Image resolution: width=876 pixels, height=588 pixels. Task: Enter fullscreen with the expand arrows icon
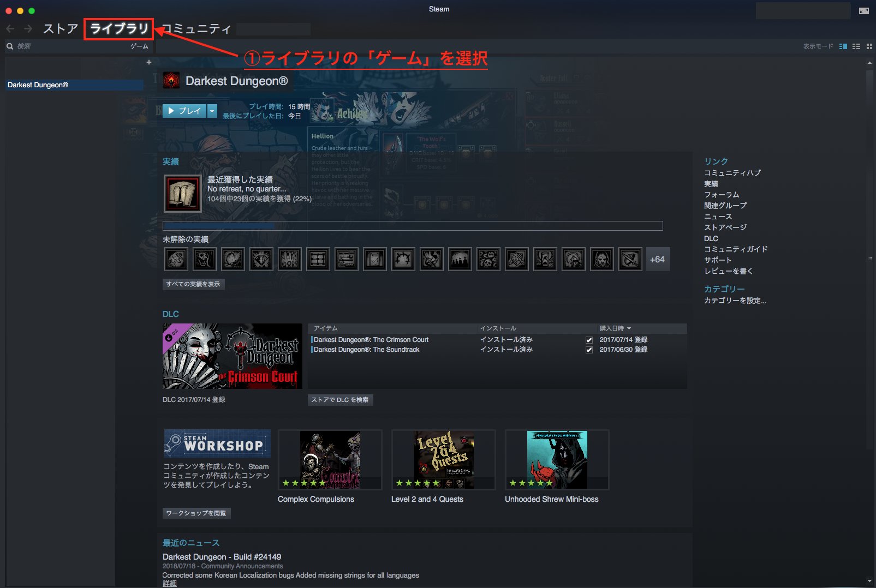point(864,11)
